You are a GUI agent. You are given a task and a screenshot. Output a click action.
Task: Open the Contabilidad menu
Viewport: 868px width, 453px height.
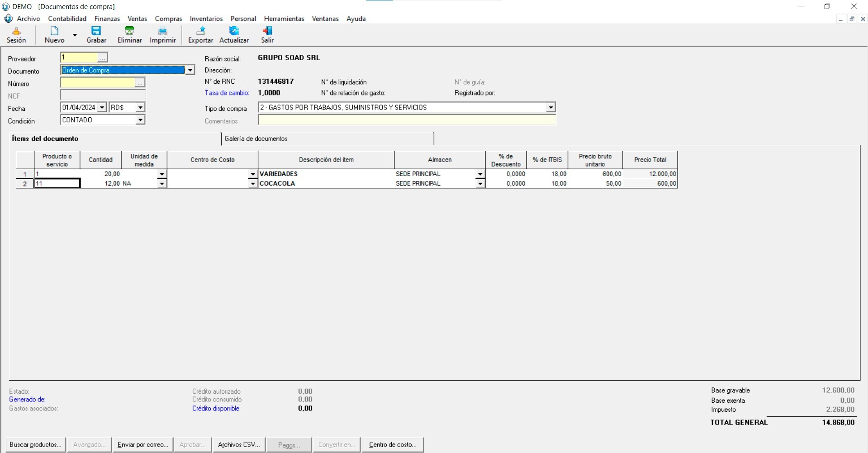pyautogui.click(x=67, y=19)
